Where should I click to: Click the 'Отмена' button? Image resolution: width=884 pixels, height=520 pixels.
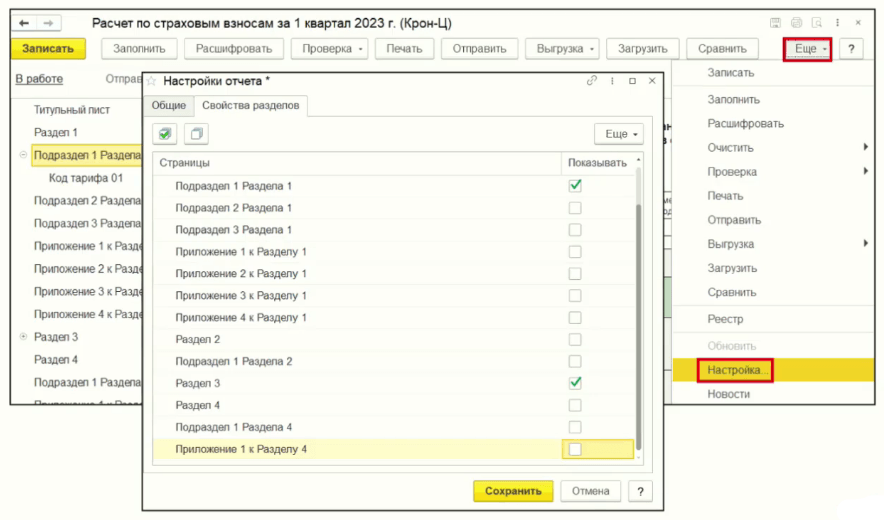click(x=591, y=491)
